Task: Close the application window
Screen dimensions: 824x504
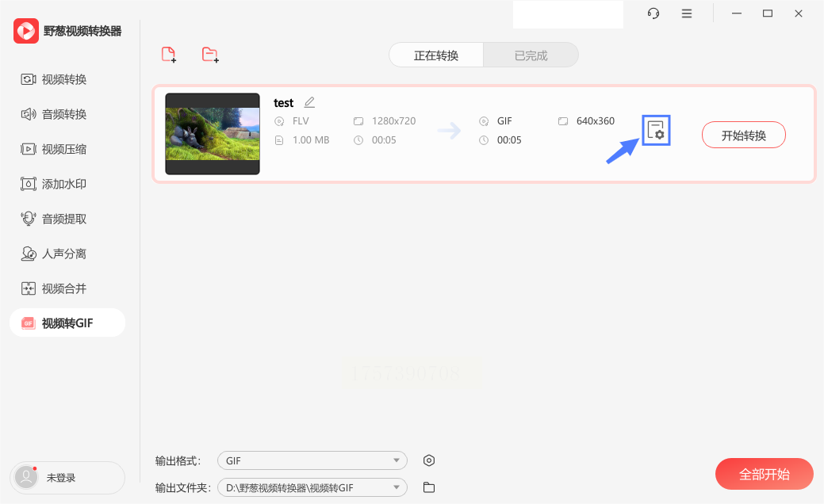Action: point(799,13)
